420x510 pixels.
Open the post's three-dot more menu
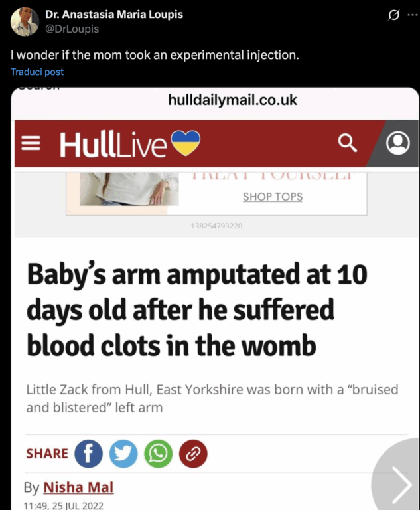coord(412,15)
